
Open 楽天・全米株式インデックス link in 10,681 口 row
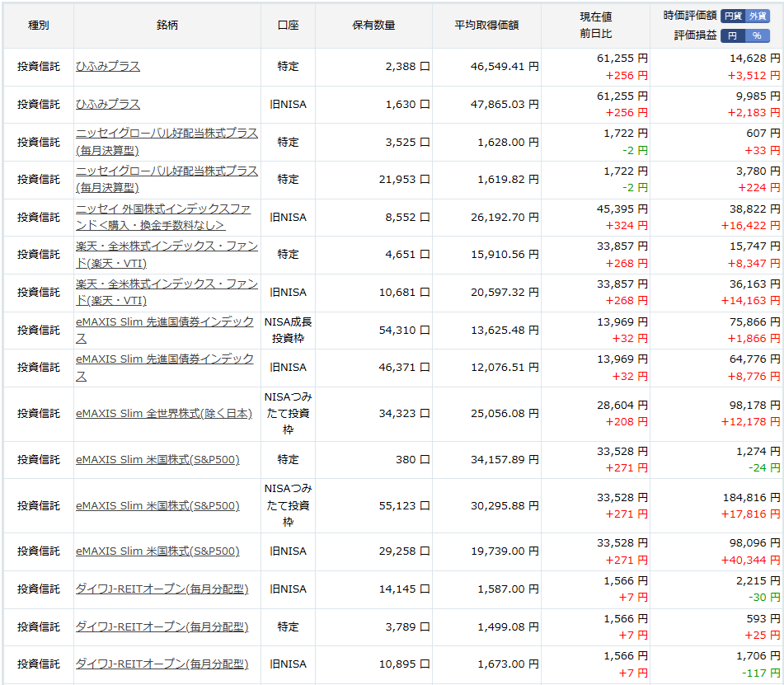pos(167,293)
